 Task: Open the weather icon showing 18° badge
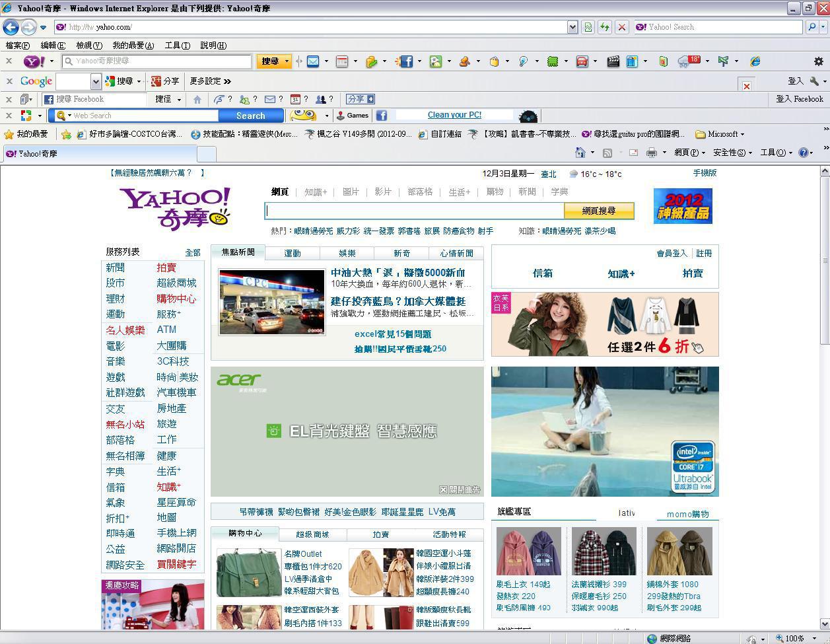click(x=687, y=61)
